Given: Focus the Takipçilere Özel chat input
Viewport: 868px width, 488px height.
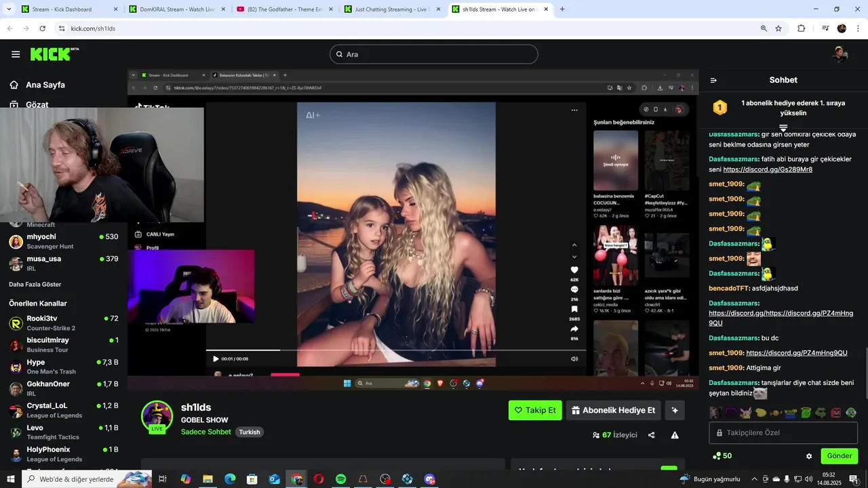Looking at the screenshot, I should coord(783,432).
